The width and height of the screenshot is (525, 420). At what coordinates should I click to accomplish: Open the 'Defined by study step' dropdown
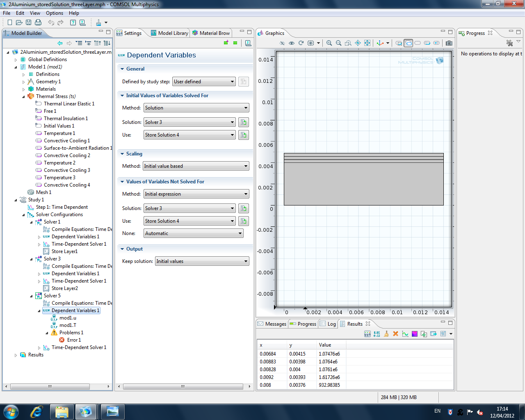(x=204, y=82)
